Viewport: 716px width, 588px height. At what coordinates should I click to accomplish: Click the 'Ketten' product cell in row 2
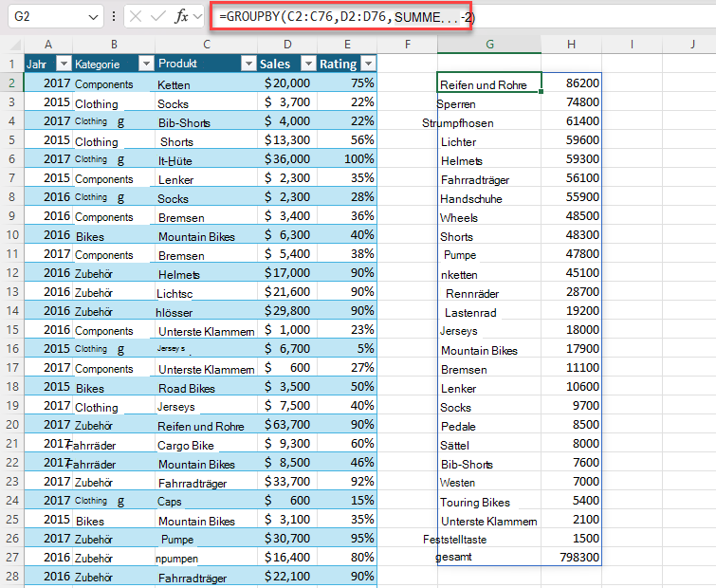point(207,84)
